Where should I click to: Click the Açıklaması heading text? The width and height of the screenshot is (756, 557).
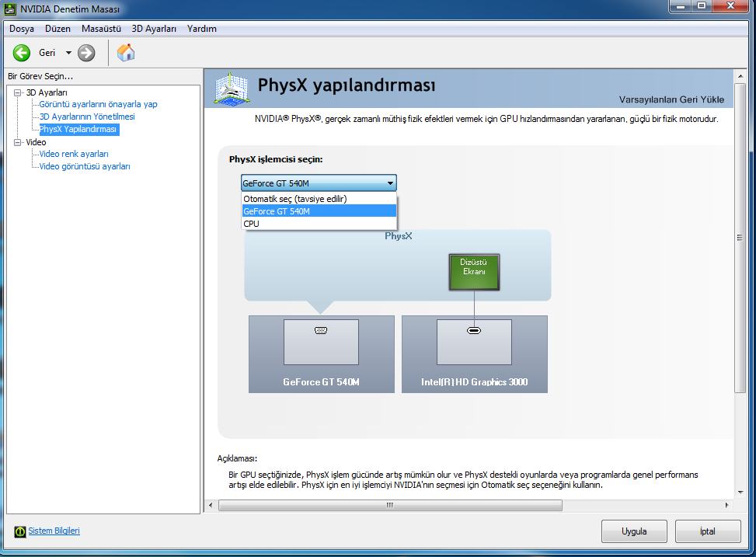pyautogui.click(x=237, y=458)
